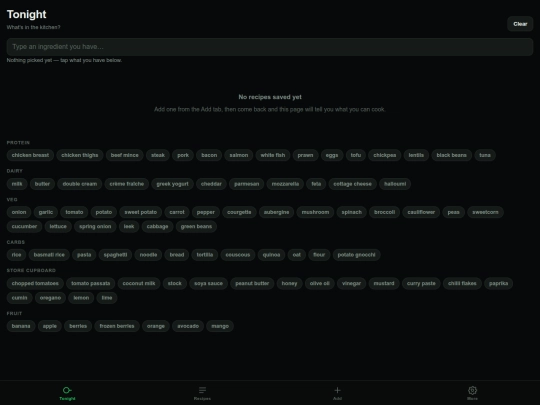Viewport: 540px width, 405px height.
Task: Select the beef mince ingredient
Action: click(125, 155)
